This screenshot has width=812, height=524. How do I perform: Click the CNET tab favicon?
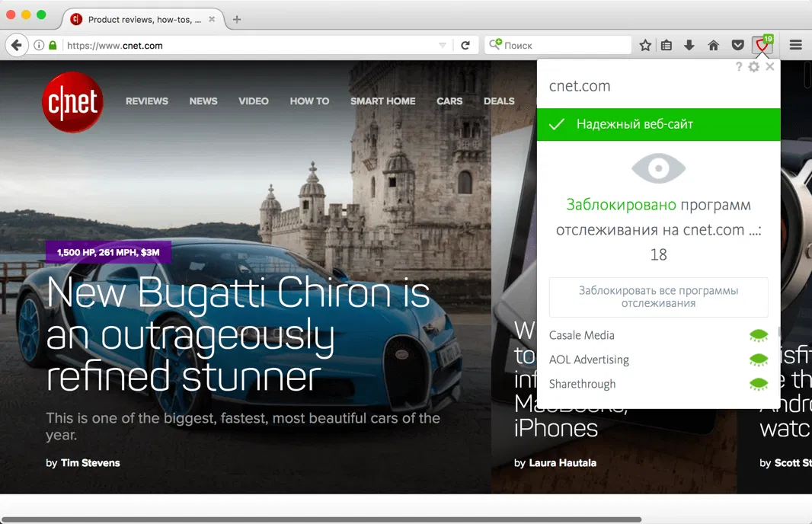tap(76, 19)
